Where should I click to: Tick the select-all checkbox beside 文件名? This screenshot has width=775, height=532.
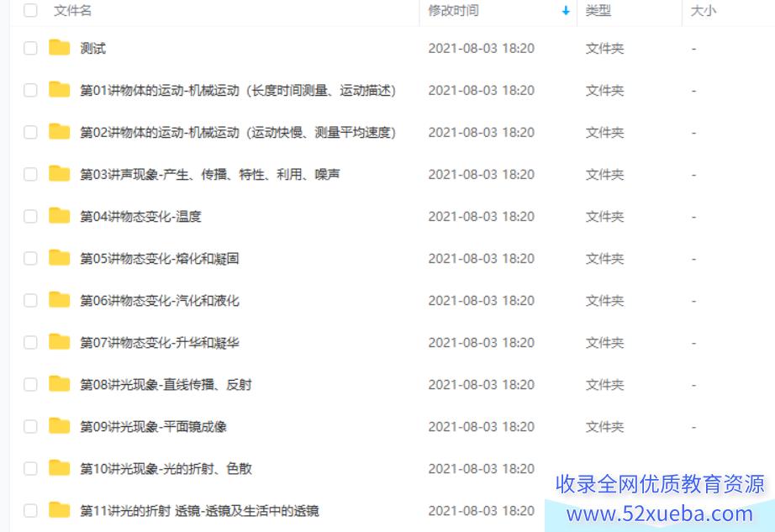click(x=30, y=10)
